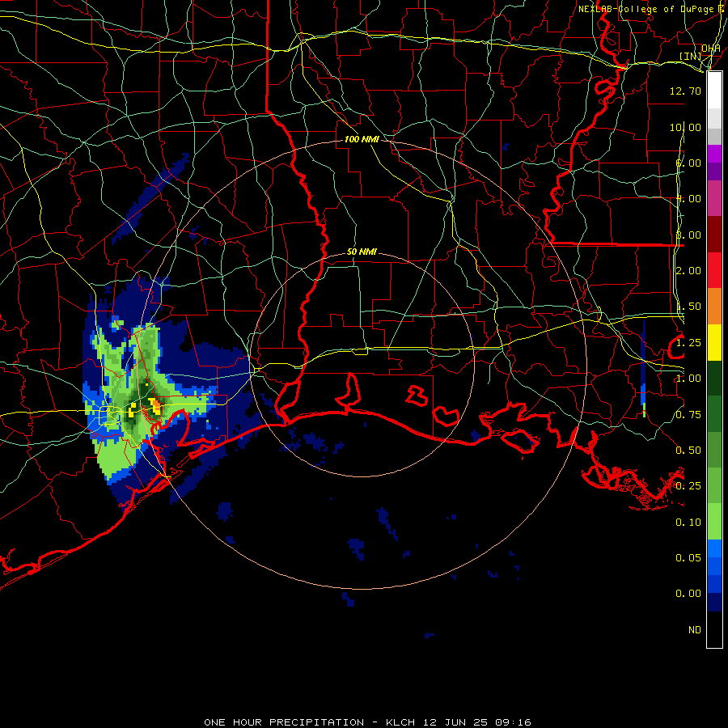Select the bright lime swatch beside 0.10
The width and height of the screenshot is (728, 728).
click(x=714, y=522)
